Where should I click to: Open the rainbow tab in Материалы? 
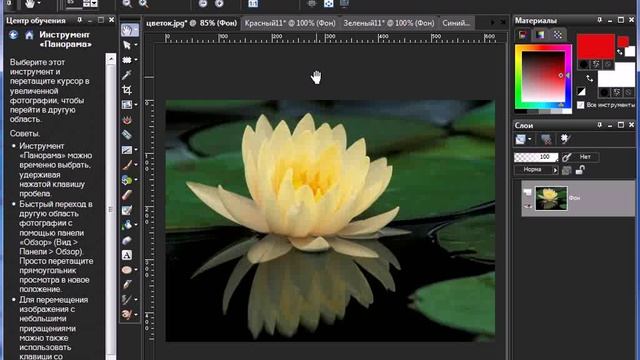(540, 35)
